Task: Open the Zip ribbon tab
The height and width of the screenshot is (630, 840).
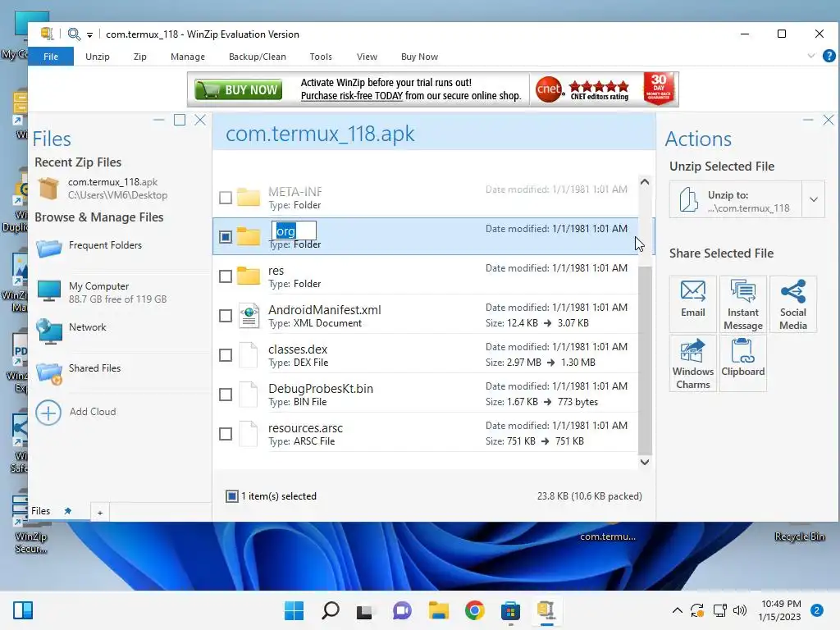Action: (139, 57)
